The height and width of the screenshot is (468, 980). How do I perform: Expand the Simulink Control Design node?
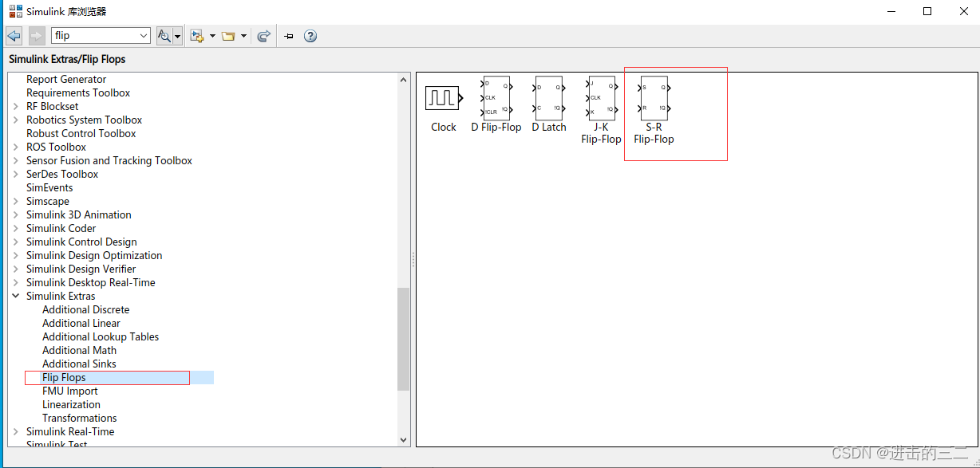pos(16,242)
